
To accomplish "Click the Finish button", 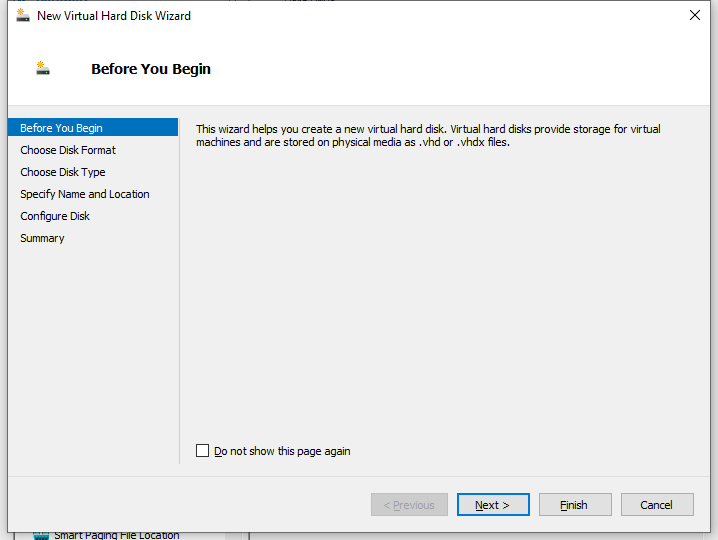I will 575,505.
